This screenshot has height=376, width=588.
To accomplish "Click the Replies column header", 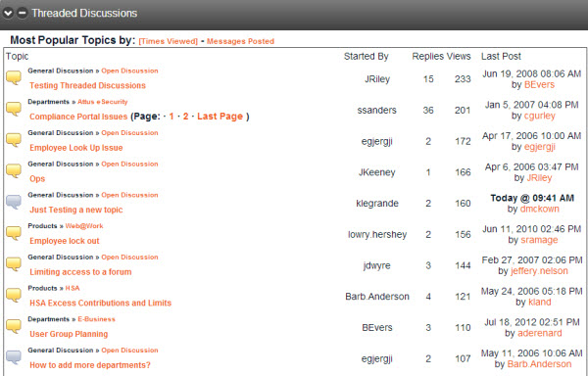I will tap(428, 57).
